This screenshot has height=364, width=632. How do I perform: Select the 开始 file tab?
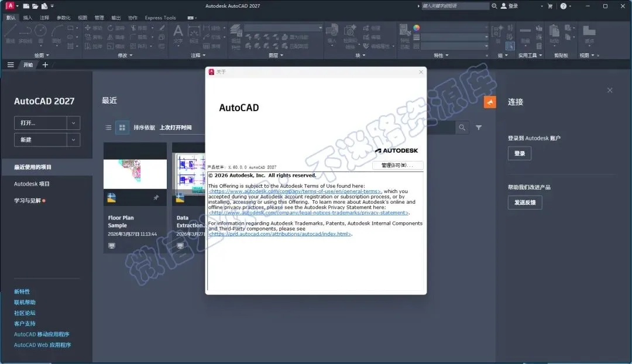(28, 65)
